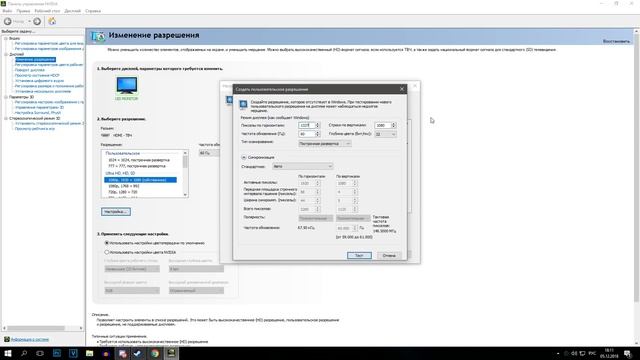Viewport: 640px width, 360px height.
Task: Open Настройка Surround, PhysX item
Action: [38, 113]
